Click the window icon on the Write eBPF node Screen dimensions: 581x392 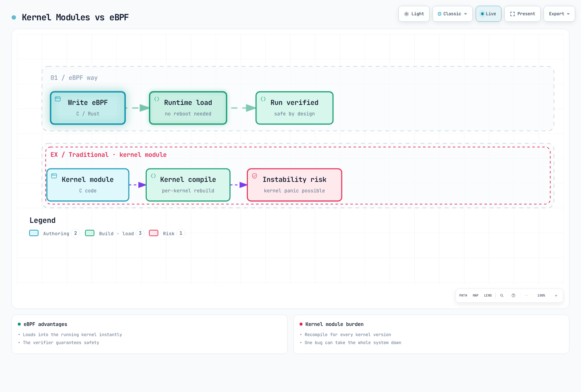(x=58, y=99)
